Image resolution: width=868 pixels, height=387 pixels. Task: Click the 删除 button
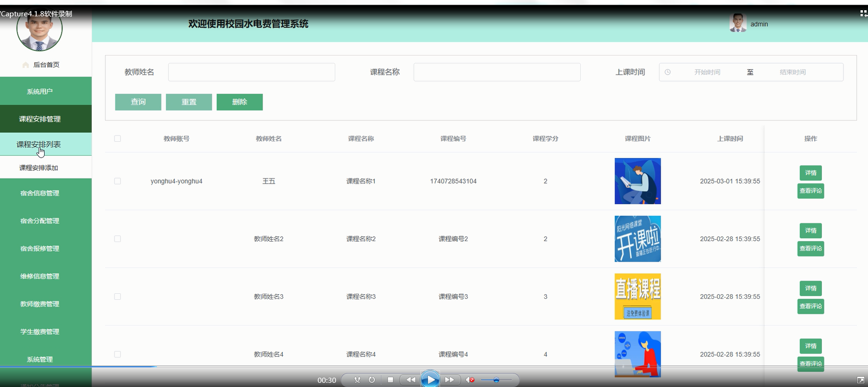click(240, 102)
